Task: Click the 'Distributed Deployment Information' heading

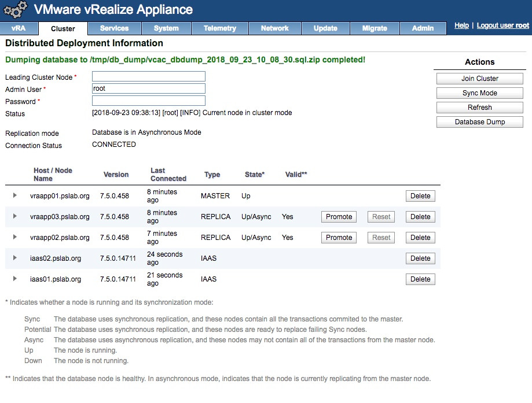Action: 84,43
